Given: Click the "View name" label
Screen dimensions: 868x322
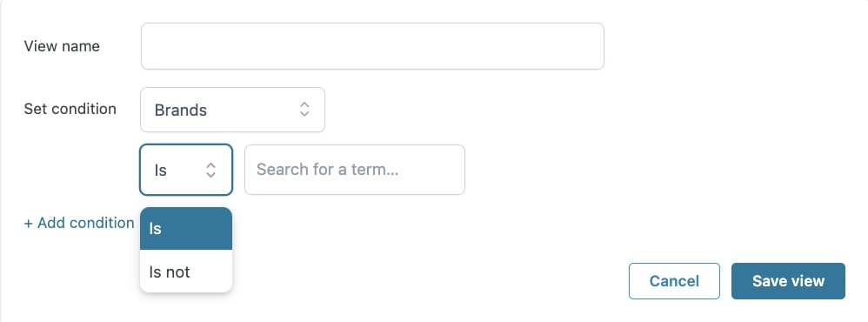Looking at the screenshot, I should (62, 46).
